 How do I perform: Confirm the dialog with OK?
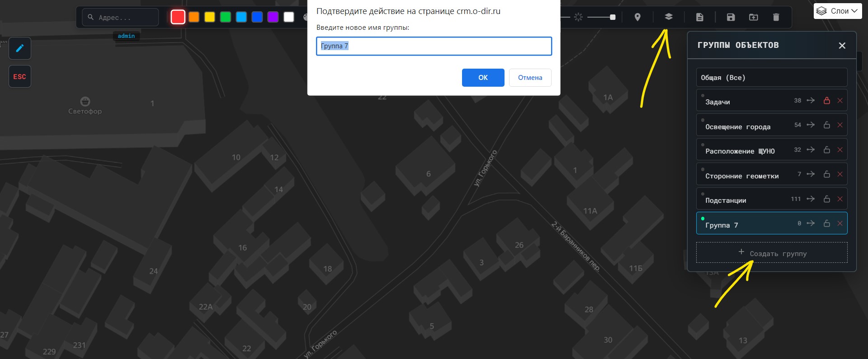click(x=483, y=78)
